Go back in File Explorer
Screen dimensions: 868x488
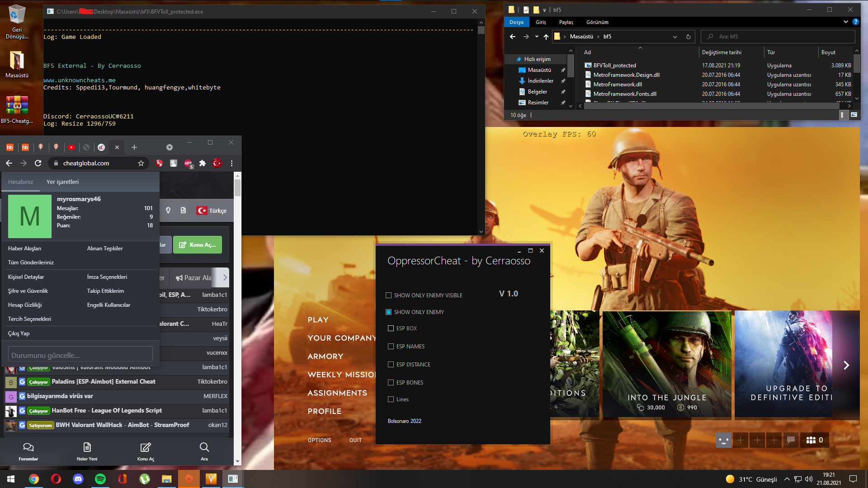pos(512,37)
